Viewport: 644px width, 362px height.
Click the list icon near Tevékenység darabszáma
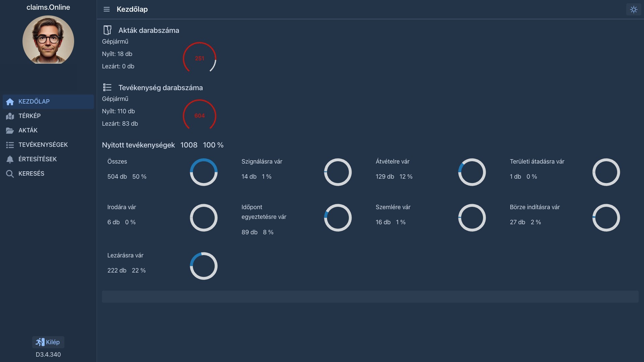(x=107, y=87)
